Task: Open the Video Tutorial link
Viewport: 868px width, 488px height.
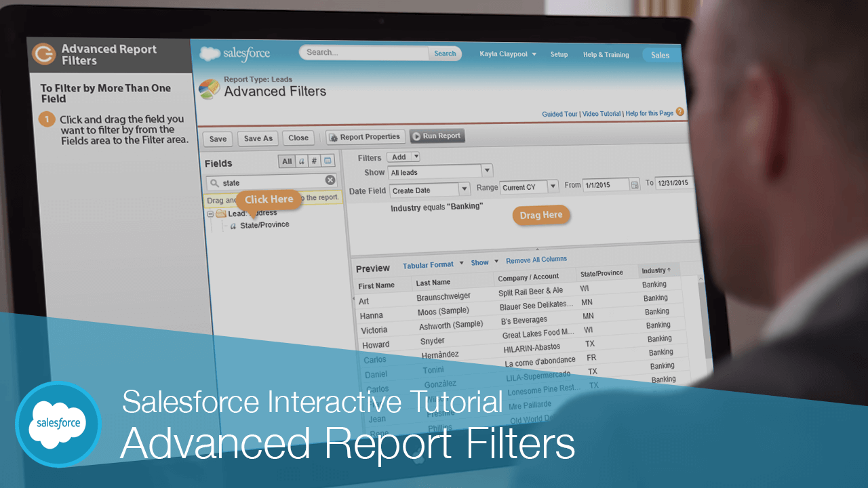Action: click(x=601, y=113)
